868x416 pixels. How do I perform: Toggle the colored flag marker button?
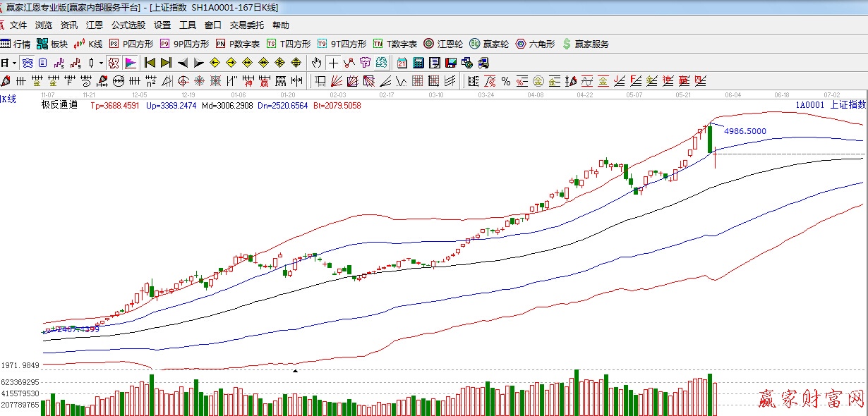click(x=131, y=63)
